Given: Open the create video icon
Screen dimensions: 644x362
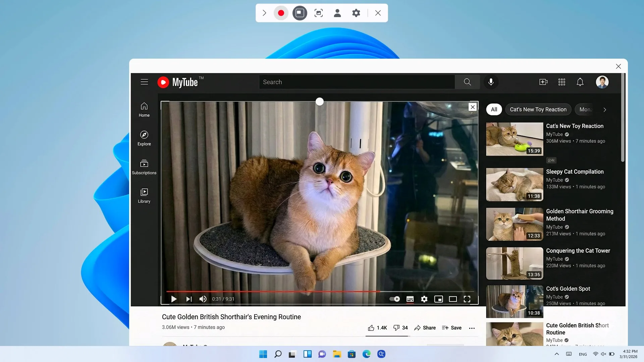Looking at the screenshot, I should click(543, 82).
